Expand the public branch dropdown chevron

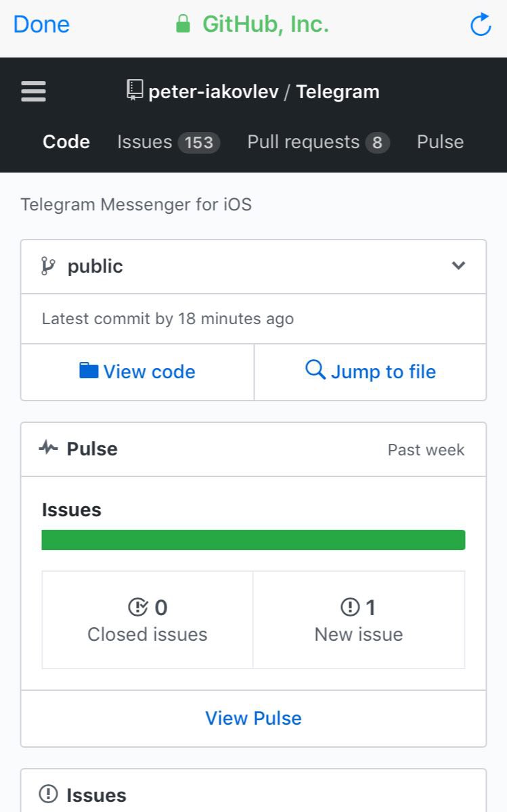(458, 266)
